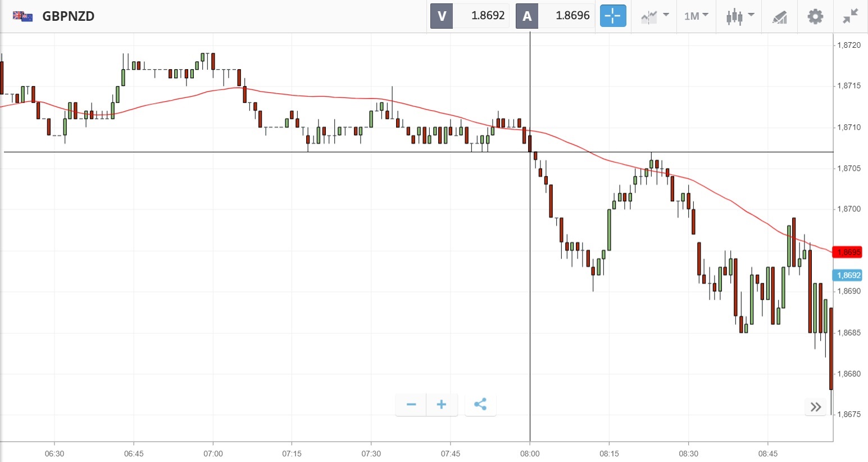
Task: Open the drawing tools pencil icon
Action: 779,17
